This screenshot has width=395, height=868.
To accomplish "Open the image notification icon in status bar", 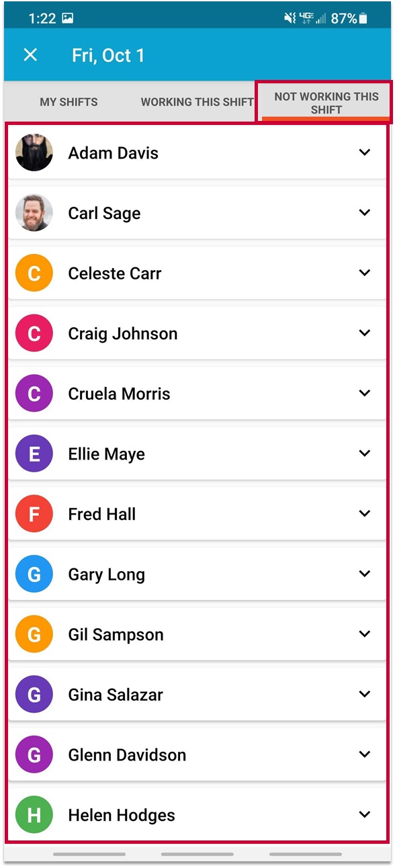I will click(68, 19).
